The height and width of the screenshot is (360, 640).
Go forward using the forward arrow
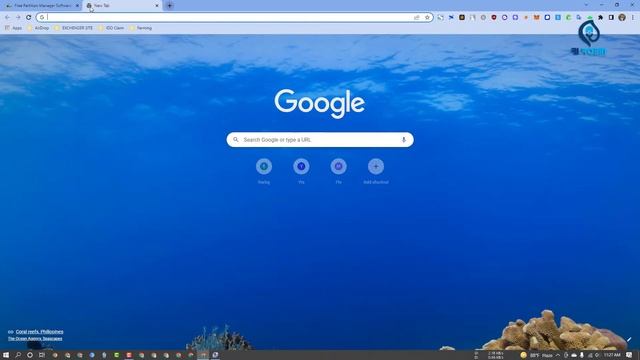coord(18,17)
